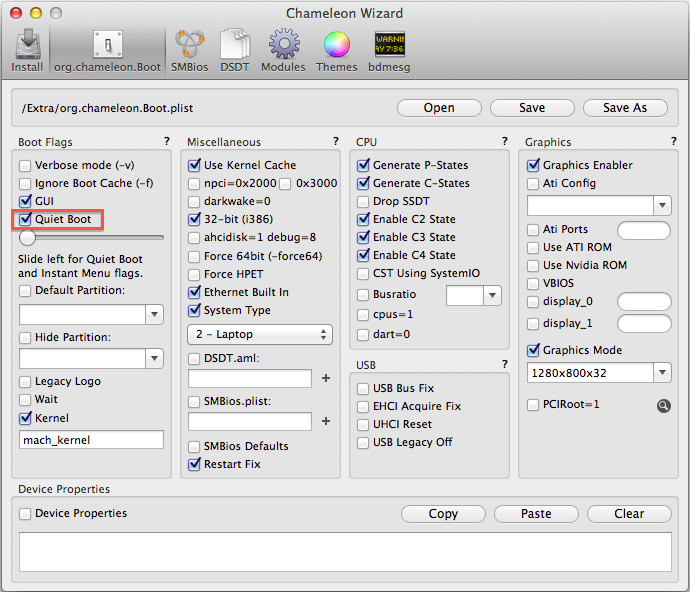The height and width of the screenshot is (592, 690).
Task: Click the DSDT.aml path field
Action: coord(250,379)
